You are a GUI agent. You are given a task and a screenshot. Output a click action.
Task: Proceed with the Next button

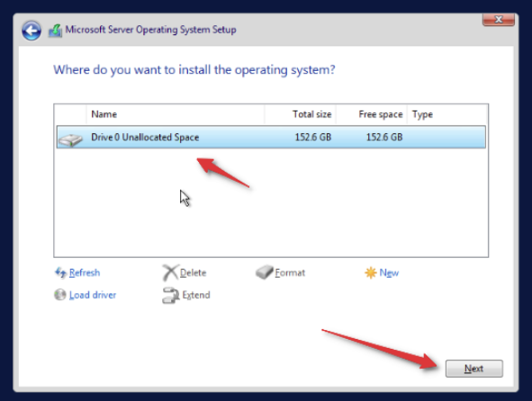474,369
